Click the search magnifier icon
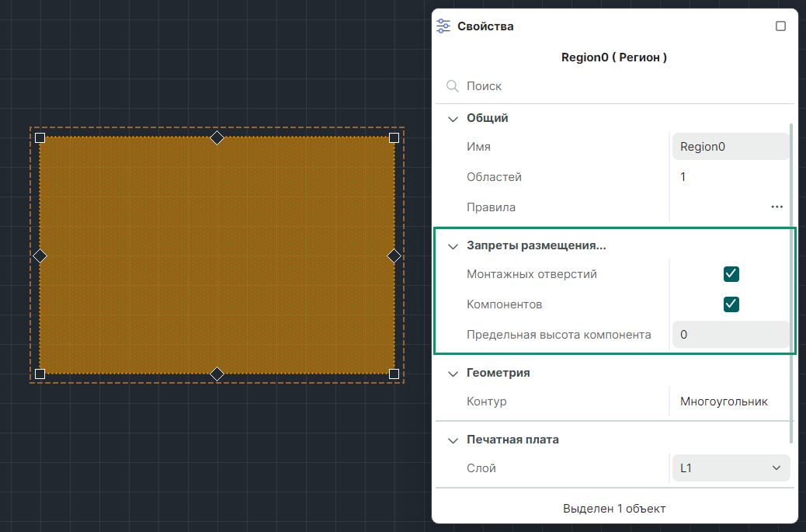Image resolution: width=806 pixels, height=532 pixels. [x=452, y=86]
